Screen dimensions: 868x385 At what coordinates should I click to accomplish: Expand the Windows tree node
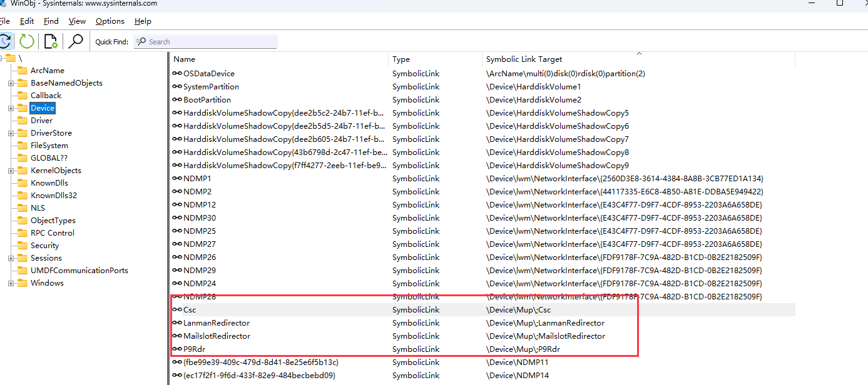click(11, 282)
